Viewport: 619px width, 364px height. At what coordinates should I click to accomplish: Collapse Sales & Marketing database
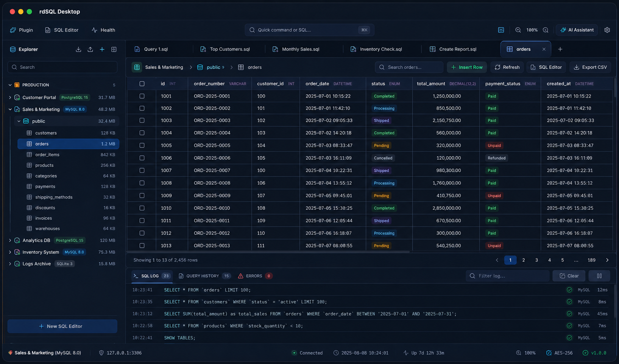(10, 109)
